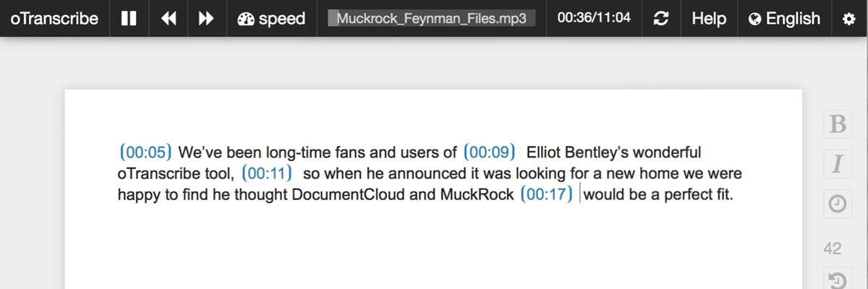Open the Help menu
Screen dimensions: 868x289
[709, 19]
